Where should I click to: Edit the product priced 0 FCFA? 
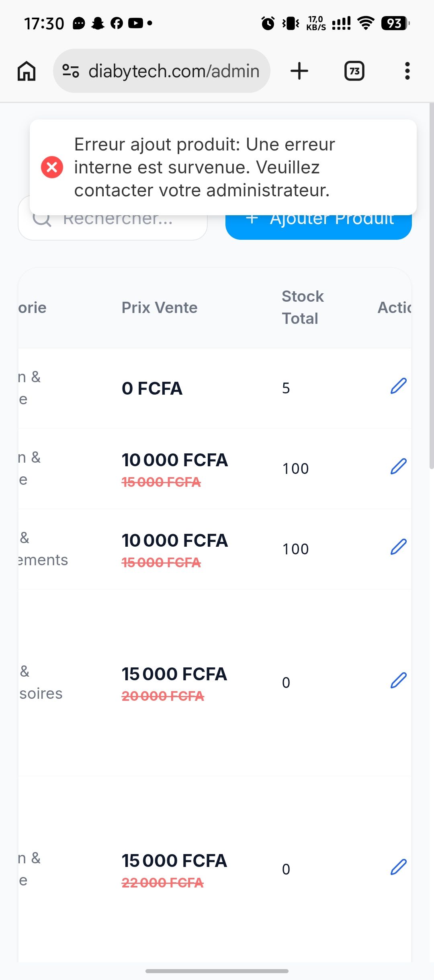click(399, 386)
